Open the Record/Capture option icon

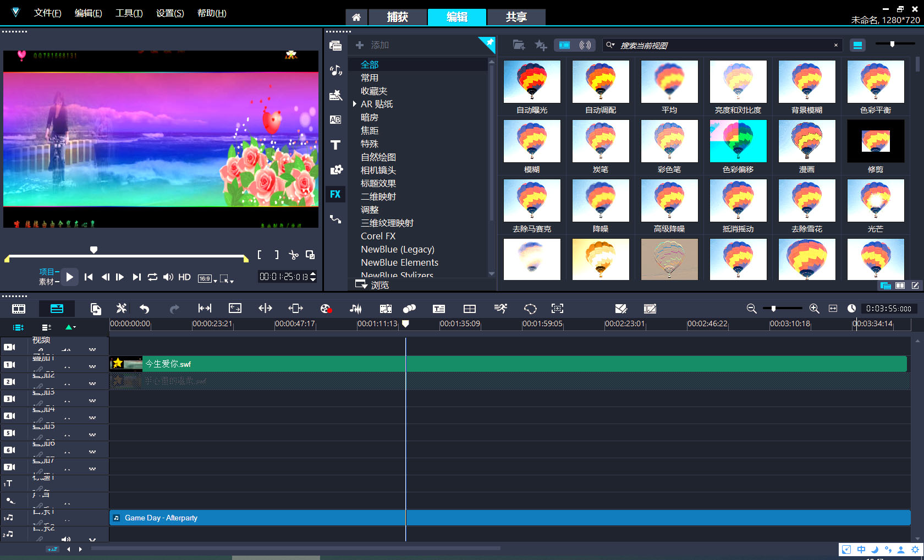click(x=326, y=309)
